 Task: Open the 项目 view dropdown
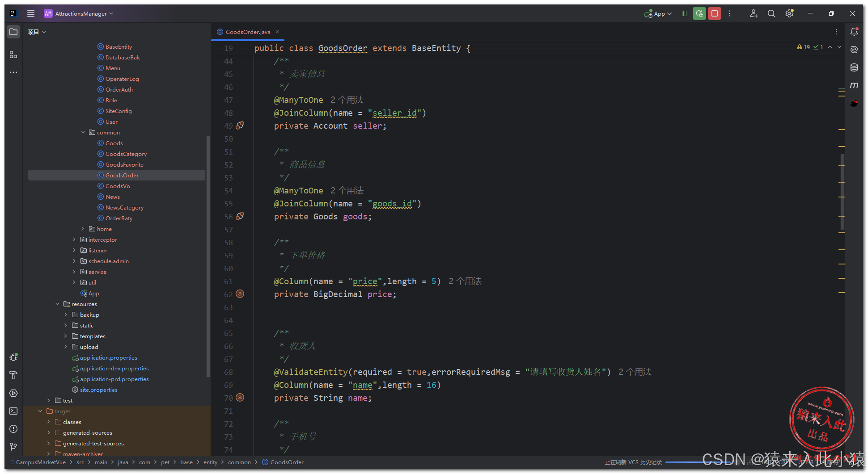click(37, 32)
